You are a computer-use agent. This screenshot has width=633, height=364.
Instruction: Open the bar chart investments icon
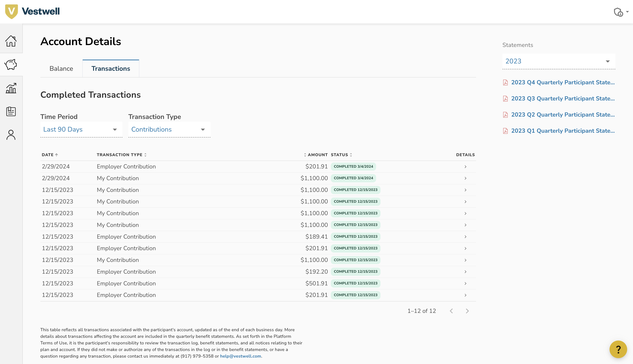[11, 88]
